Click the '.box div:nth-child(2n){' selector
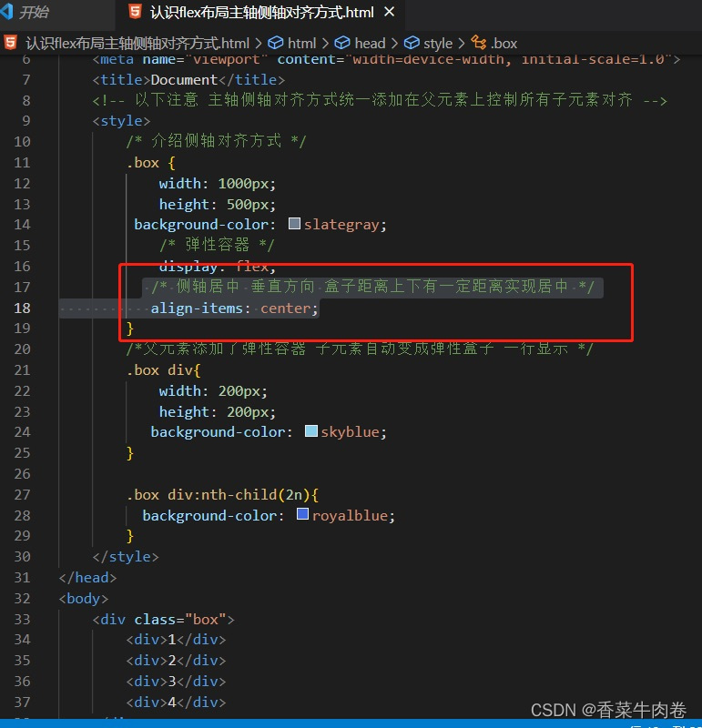702x728 pixels. (x=222, y=495)
